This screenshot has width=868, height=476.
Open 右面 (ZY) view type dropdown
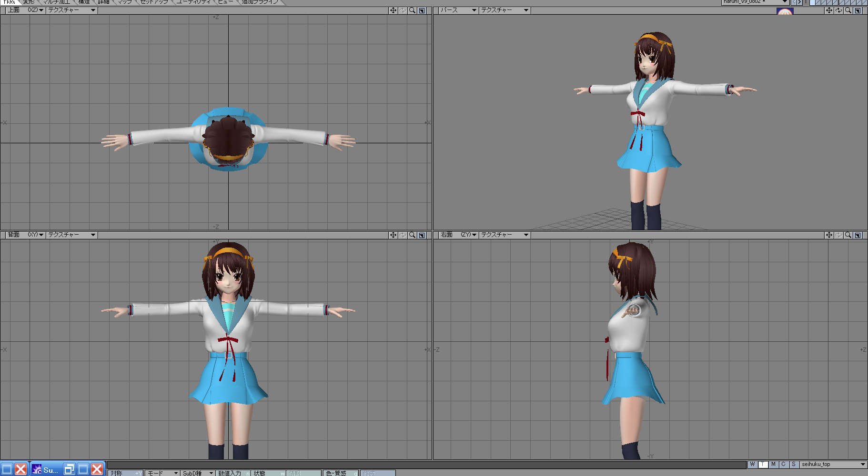458,235
